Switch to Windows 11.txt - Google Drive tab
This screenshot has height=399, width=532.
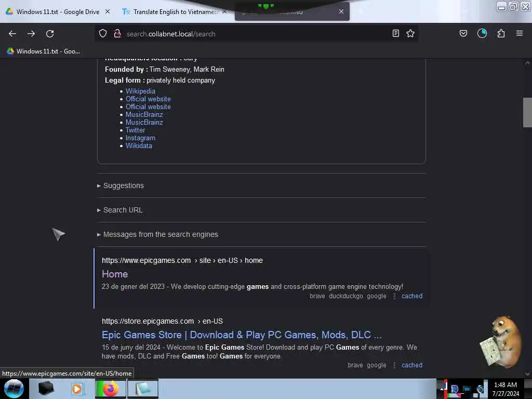pyautogui.click(x=58, y=11)
